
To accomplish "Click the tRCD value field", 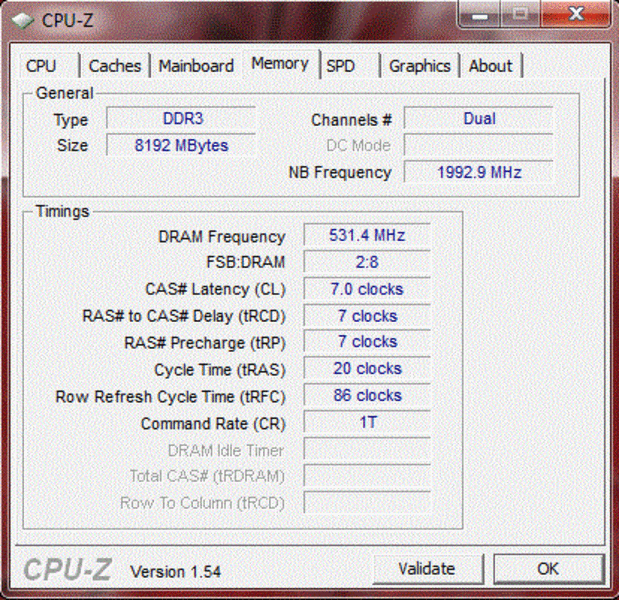I will click(367, 315).
